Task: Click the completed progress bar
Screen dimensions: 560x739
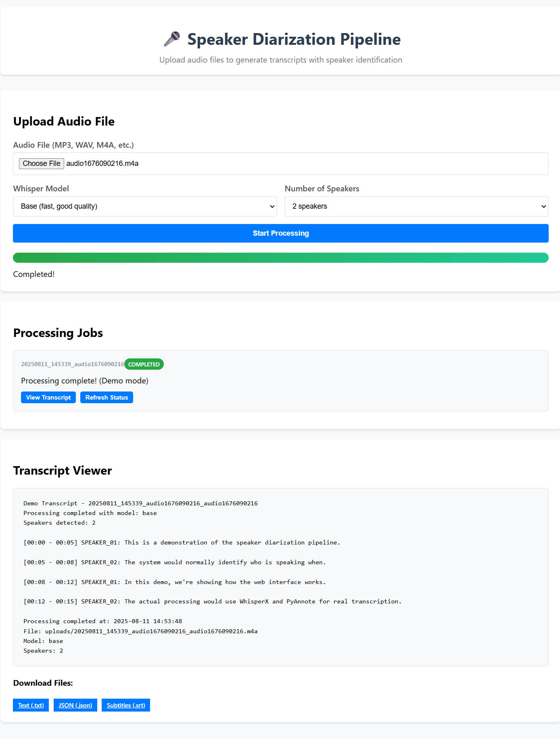Action: (x=280, y=257)
